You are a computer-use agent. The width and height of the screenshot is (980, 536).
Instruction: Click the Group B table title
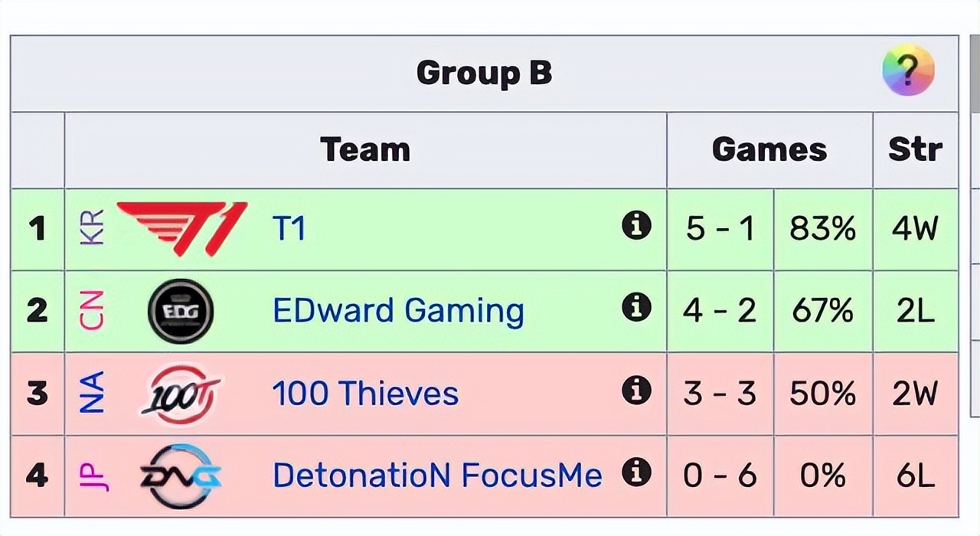[x=483, y=72]
